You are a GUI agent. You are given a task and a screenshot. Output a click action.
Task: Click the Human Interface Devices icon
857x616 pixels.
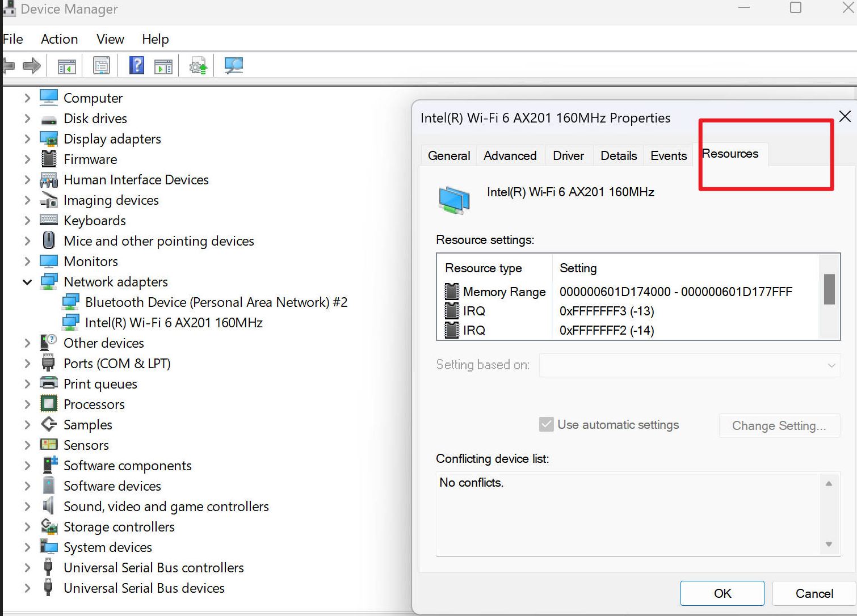(x=49, y=180)
